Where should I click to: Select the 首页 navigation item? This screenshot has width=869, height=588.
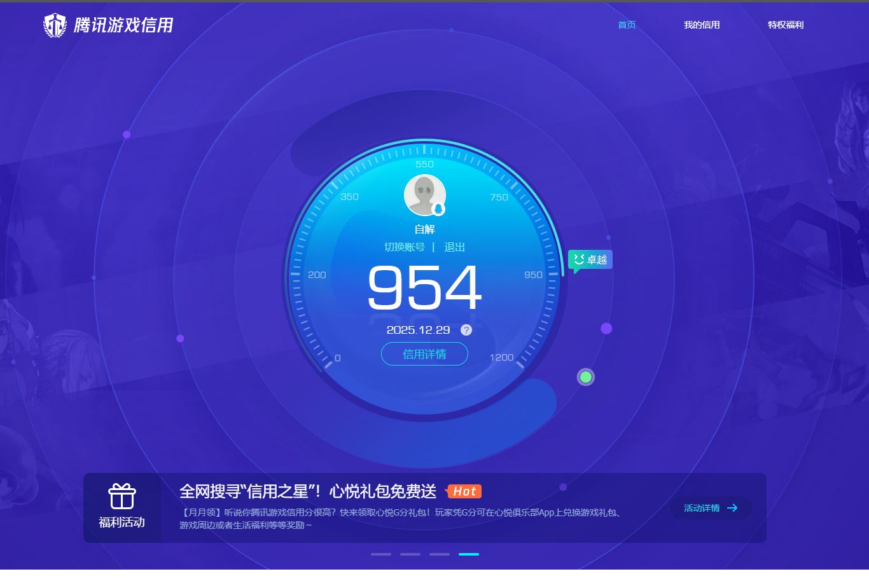tap(626, 25)
